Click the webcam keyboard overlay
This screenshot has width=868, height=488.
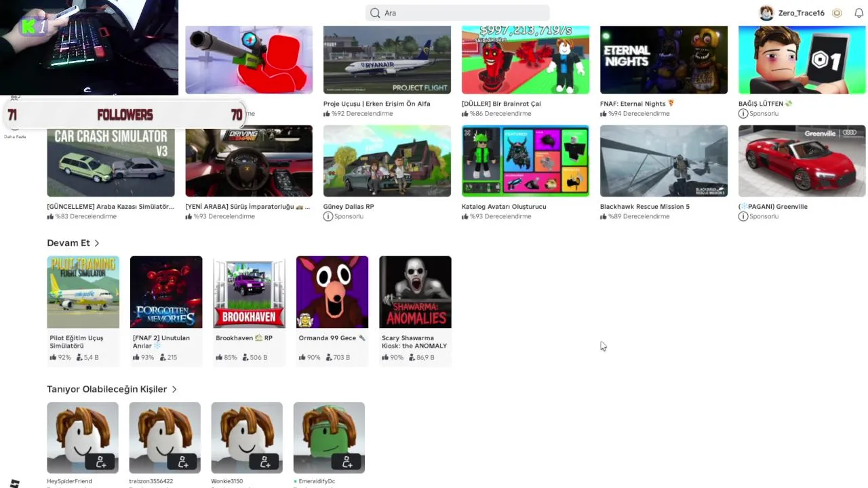pos(89,47)
